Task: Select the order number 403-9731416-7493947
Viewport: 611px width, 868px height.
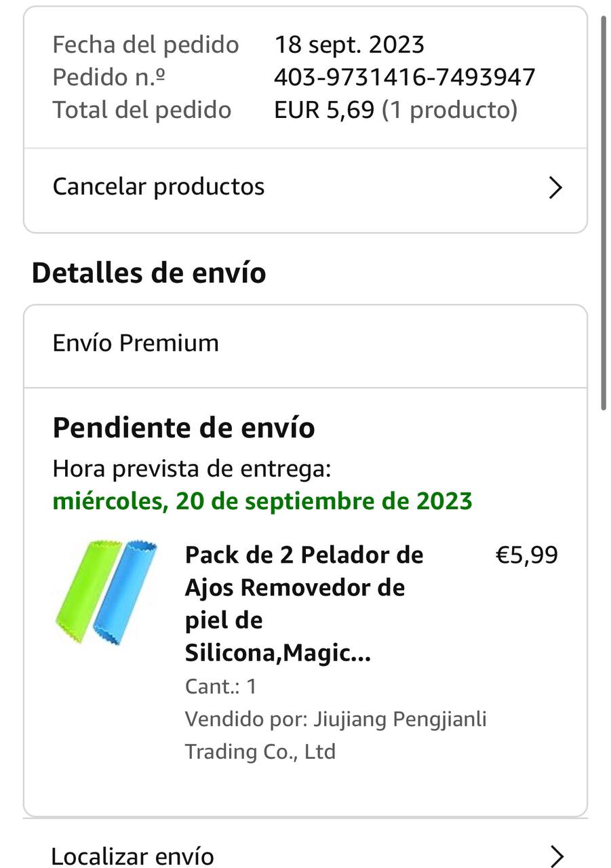Action: point(405,77)
